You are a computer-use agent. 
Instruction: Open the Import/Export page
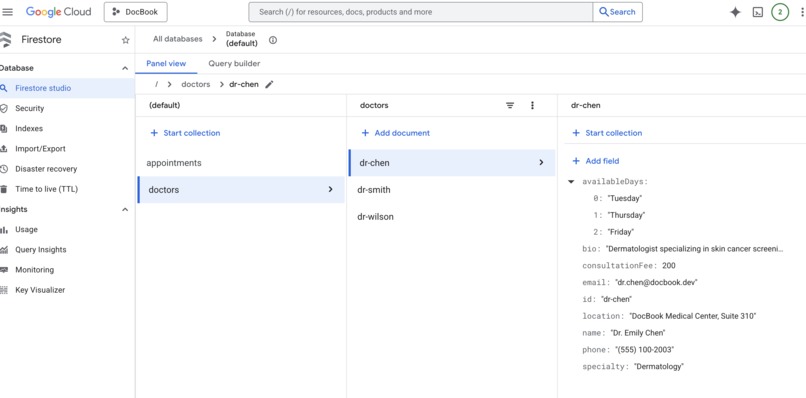[x=40, y=149]
